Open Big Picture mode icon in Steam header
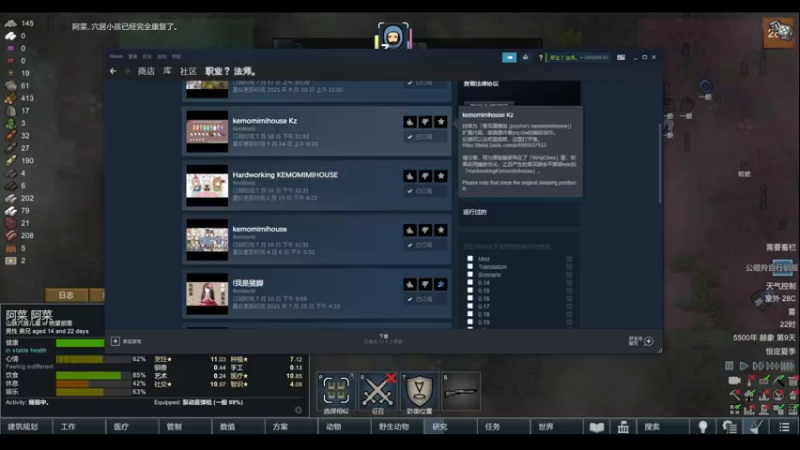Viewport: 800px width, 450px height. point(621,58)
